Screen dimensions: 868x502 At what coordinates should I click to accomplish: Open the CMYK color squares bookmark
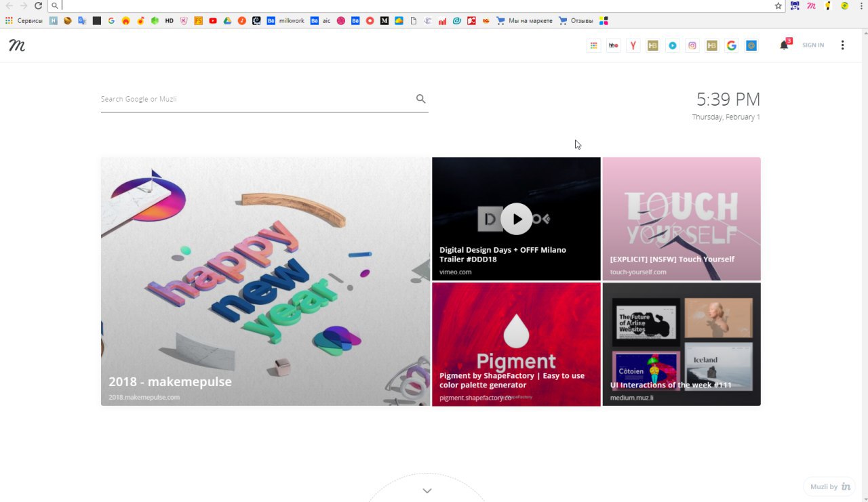click(604, 21)
